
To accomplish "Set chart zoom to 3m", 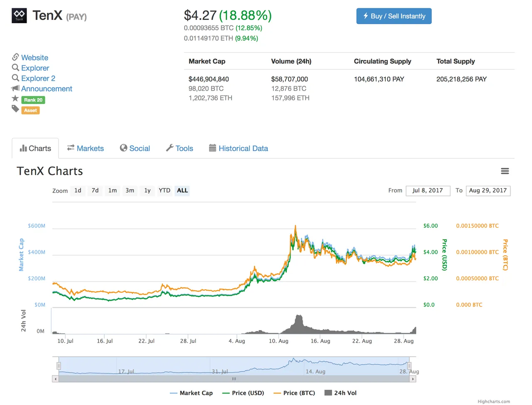I will click(x=130, y=190).
